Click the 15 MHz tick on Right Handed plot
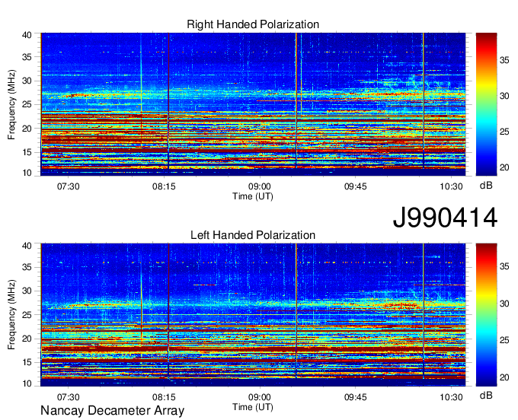Viewport: 518px width, 420px height. [x=27, y=152]
